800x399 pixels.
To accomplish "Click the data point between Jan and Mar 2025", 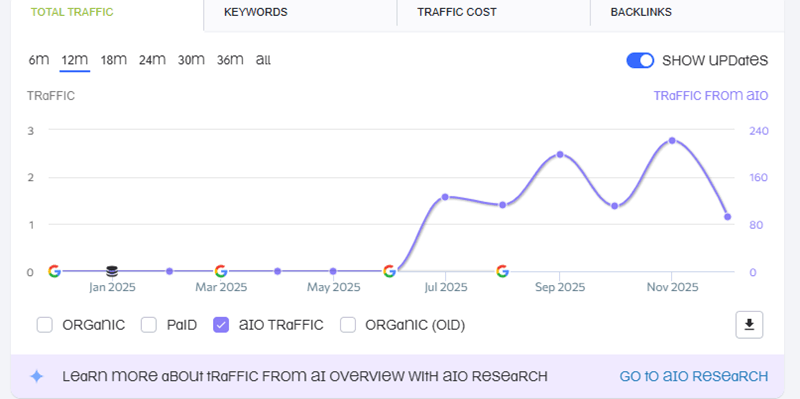I will 169,271.
